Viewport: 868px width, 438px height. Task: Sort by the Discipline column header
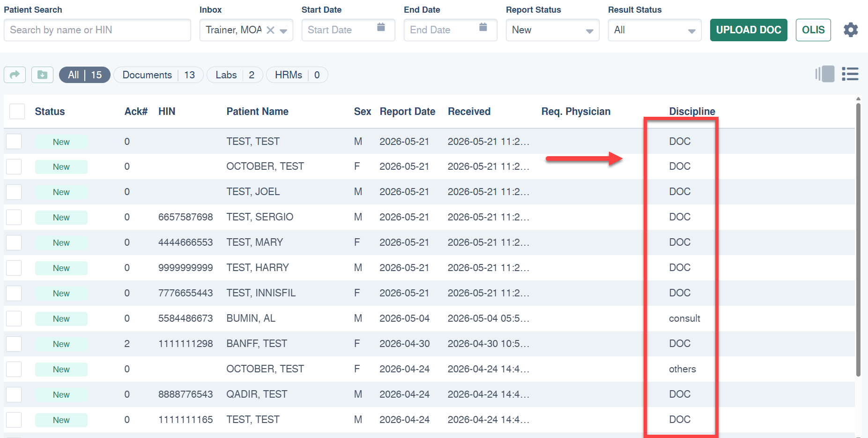[692, 112]
